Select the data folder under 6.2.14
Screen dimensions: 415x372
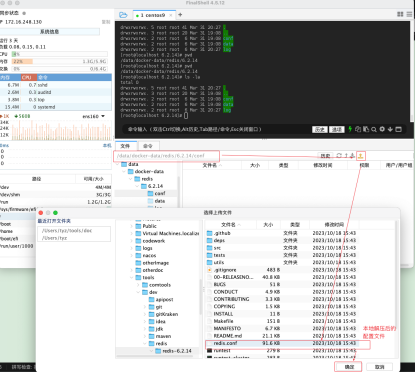click(156, 201)
